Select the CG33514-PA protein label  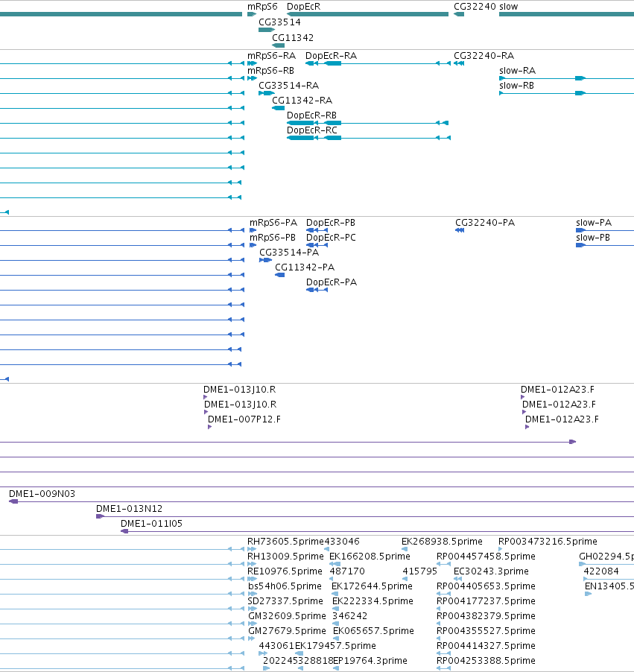(289, 252)
